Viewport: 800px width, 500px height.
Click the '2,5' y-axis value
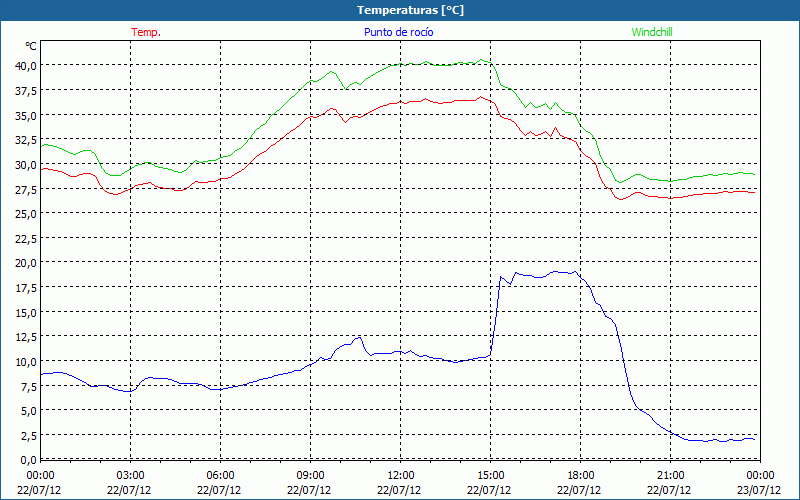29,435
